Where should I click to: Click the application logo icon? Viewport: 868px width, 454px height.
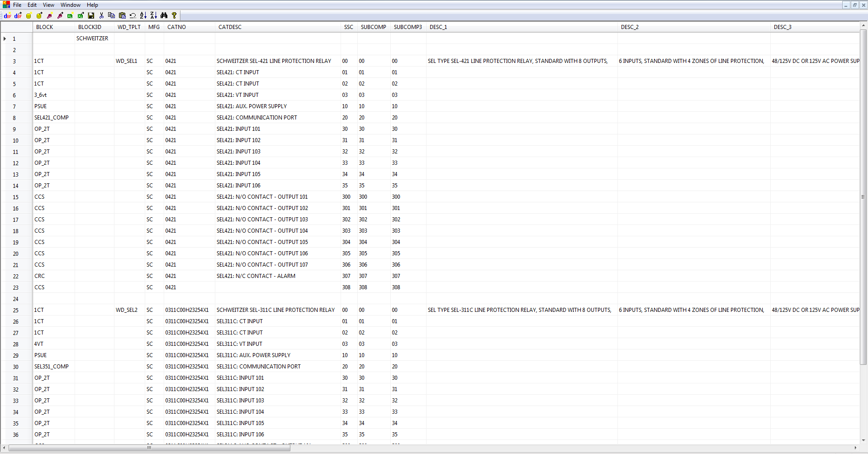(x=6, y=5)
